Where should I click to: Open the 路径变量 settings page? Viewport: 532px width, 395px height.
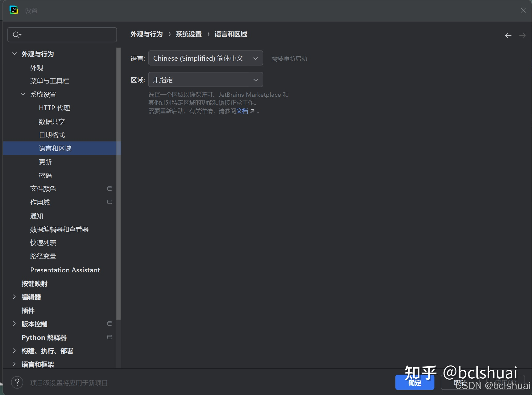(43, 256)
